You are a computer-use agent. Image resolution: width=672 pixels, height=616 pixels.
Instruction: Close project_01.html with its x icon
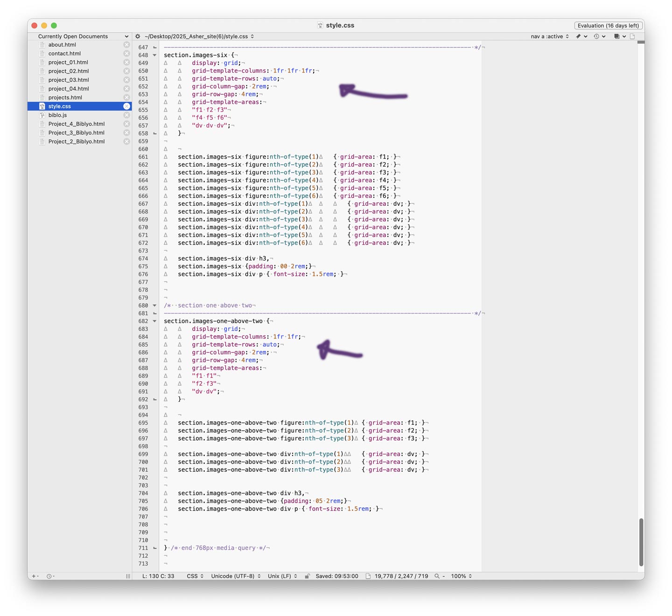[126, 62]
